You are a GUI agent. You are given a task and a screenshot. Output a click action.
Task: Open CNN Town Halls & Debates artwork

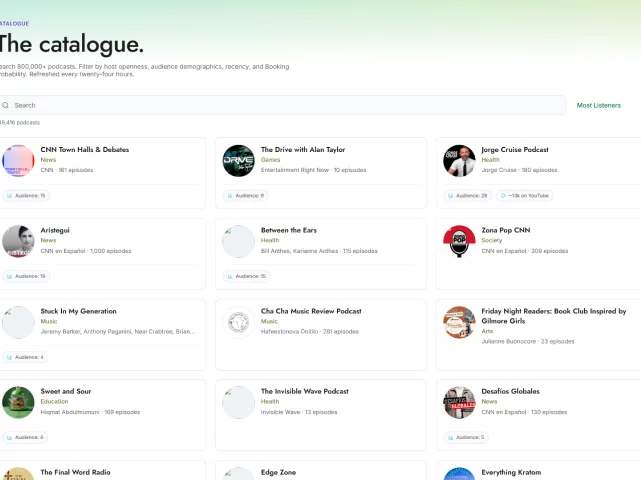18,161
